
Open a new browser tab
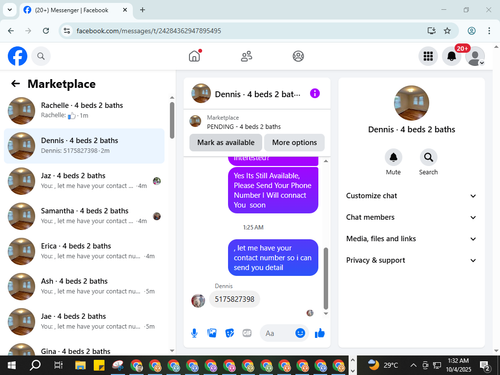tap(142, 10)
